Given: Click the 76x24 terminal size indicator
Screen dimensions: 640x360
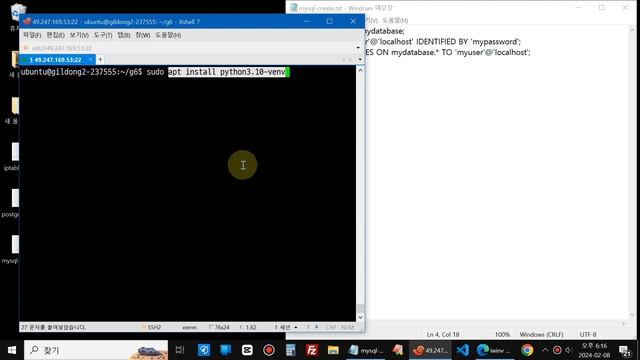Looking at the screenshot, I should (220, 327).
